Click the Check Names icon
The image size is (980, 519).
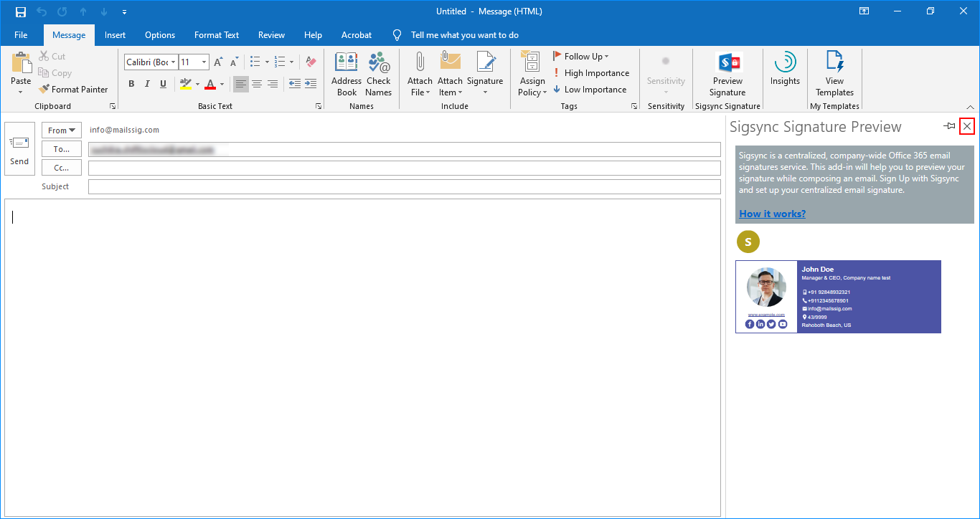point(378,75)
